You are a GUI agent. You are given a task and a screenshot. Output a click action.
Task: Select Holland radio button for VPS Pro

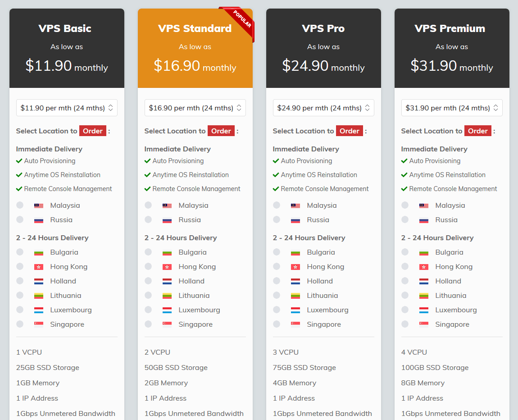tap(277, 281)
